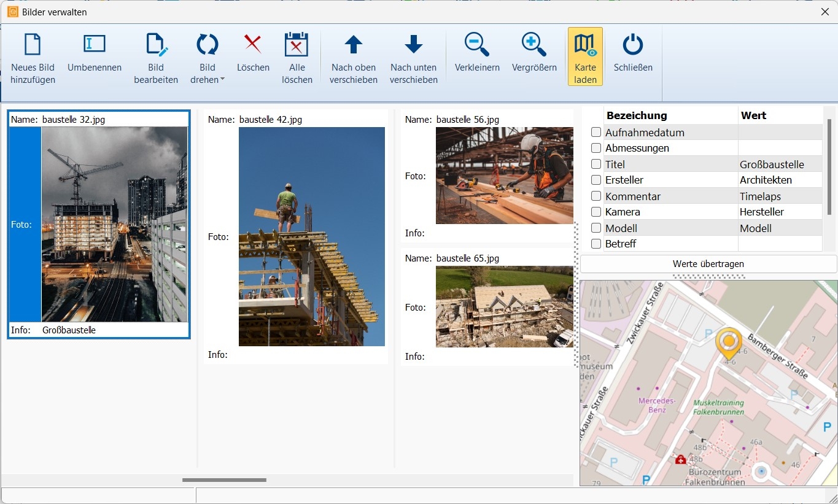This screenshot has width=838, height=504.
Task: Zoom in with the Vergrößern magnifier
Action: point(533,45)
